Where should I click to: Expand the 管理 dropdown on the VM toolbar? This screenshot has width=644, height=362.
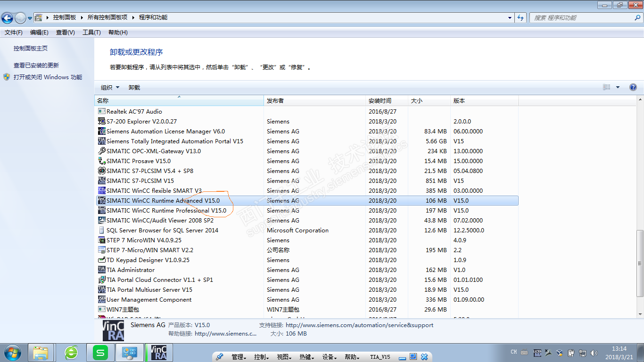point(239,357)
